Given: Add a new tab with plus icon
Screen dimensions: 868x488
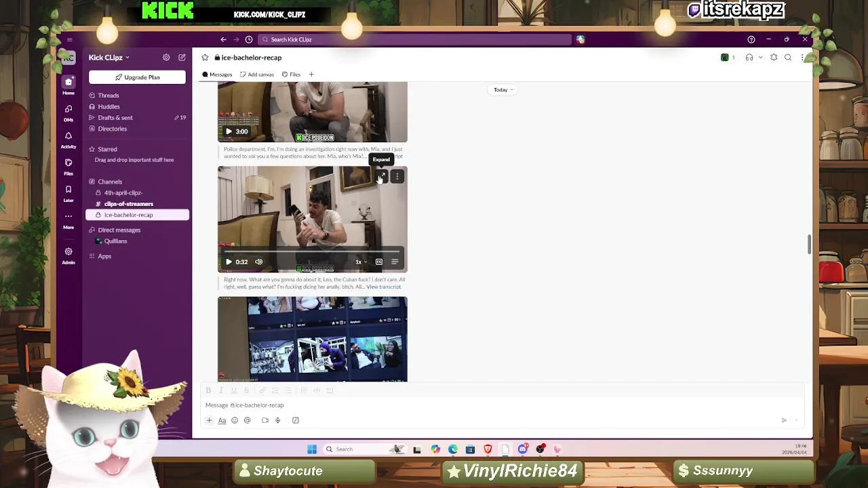Looking at the screenshot, I should tap(311, 75).
